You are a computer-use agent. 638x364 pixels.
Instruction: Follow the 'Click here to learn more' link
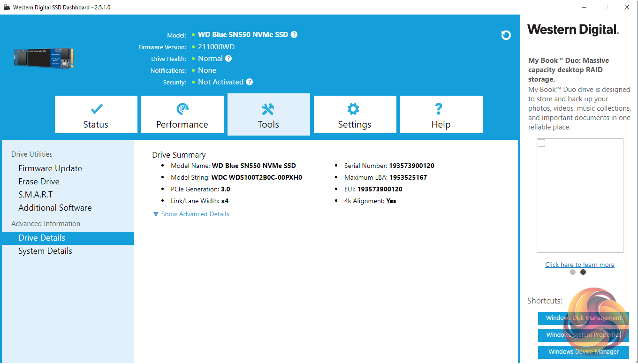(x=580, y=265)
